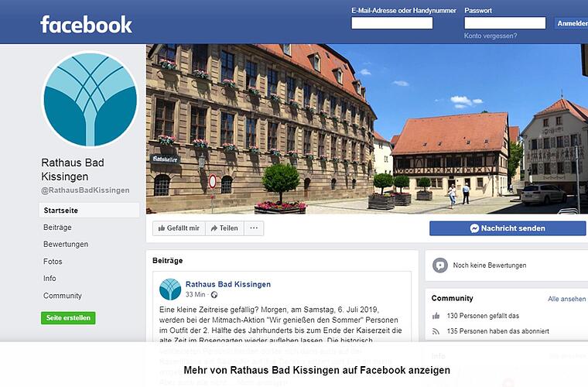
Task: Click the three-dots more options button
Action: (x=254, y=228)
